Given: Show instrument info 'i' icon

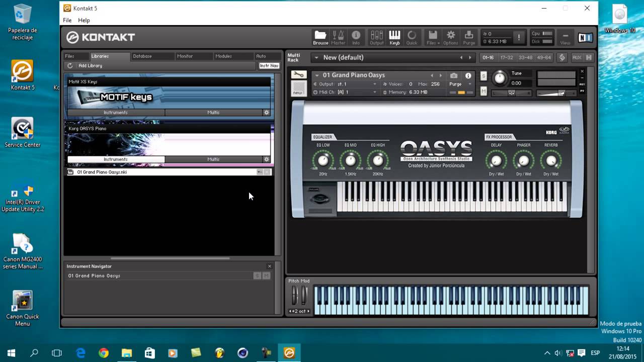Looking at the screenshot, I should pyautogui.click(x=468, y=75).
